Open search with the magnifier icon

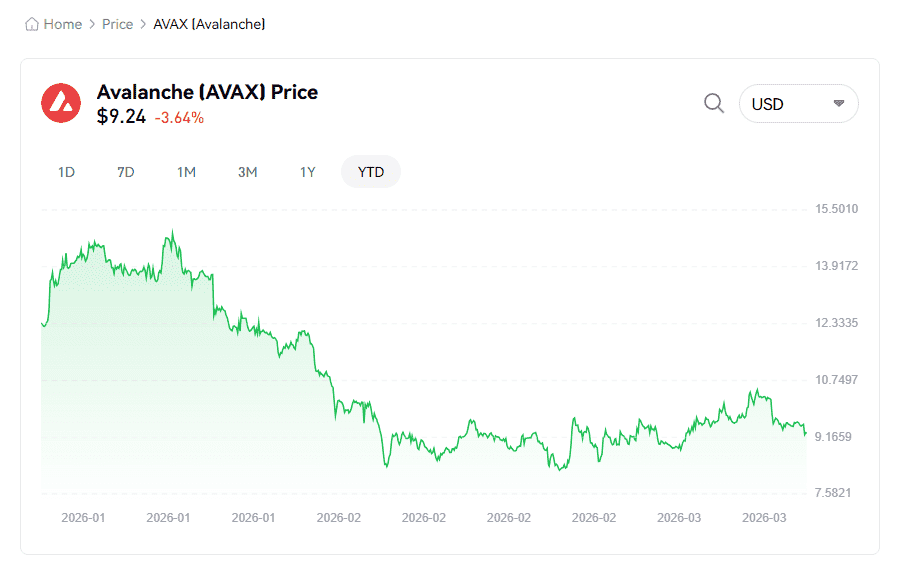tap(714, 104)
